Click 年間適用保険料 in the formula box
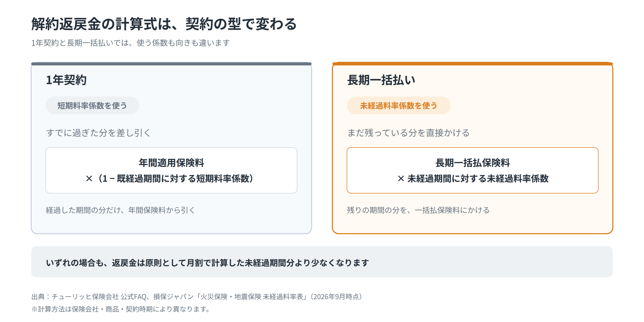Viewport: 644px width, 322px height. [171, 163]
